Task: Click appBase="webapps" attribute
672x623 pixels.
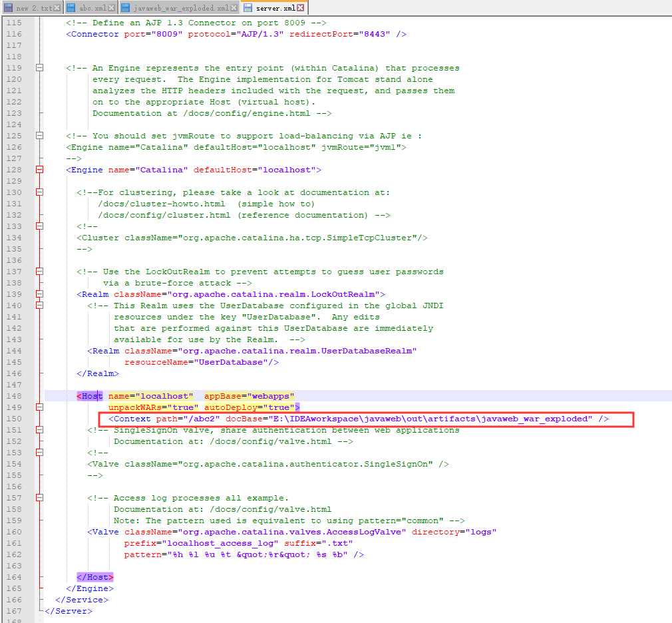Action: tap(250, 396)
